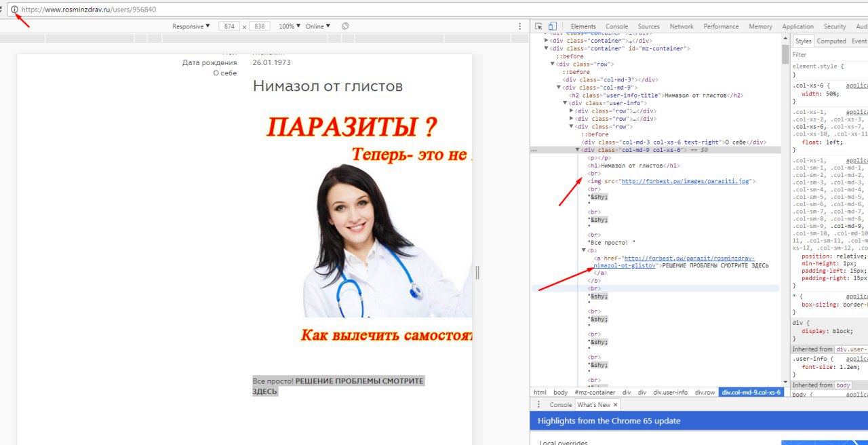Click the #mz-container breadcrumb item

(x=595, y=392)
